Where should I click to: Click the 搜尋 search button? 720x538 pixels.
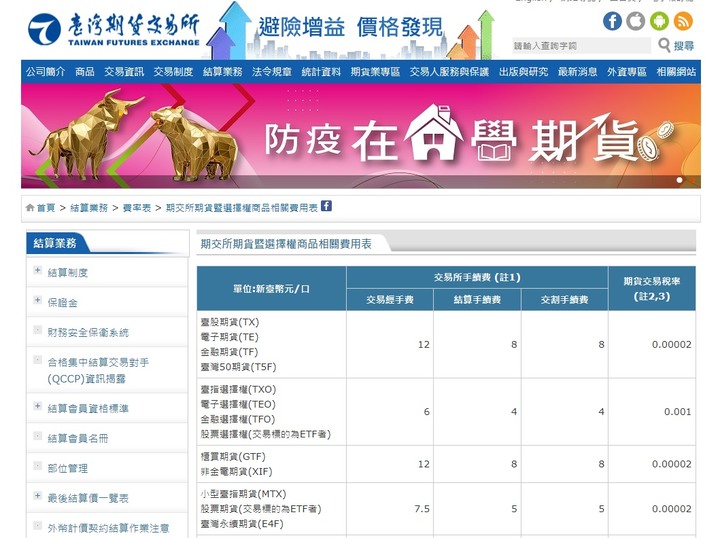[x=684, y=46]
